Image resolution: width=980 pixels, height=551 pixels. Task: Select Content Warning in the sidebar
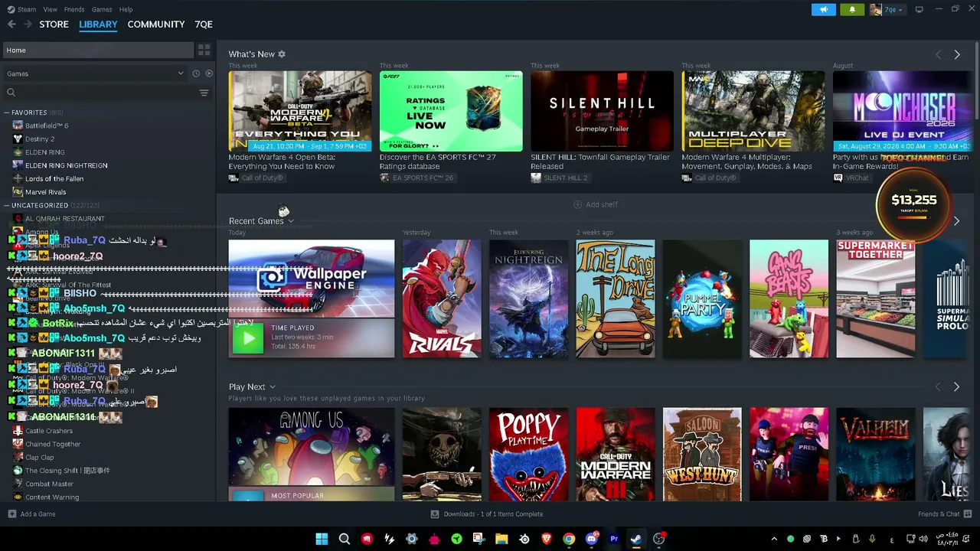[52, 497]
